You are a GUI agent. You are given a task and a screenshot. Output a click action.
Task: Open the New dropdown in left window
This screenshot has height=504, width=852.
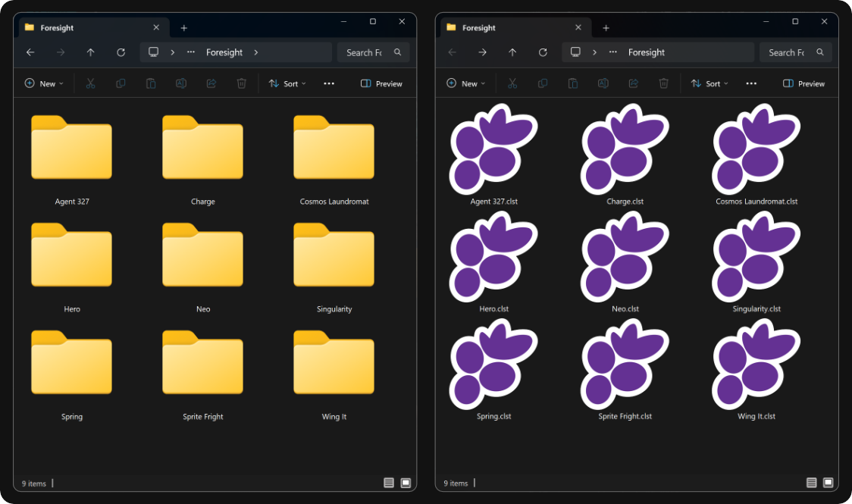click(44, 83)
